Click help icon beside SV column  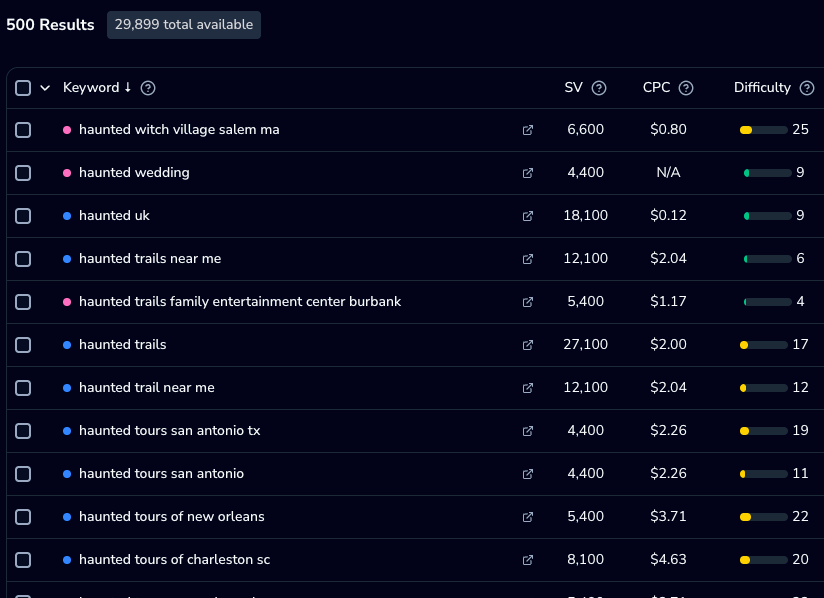pos(599,88)
